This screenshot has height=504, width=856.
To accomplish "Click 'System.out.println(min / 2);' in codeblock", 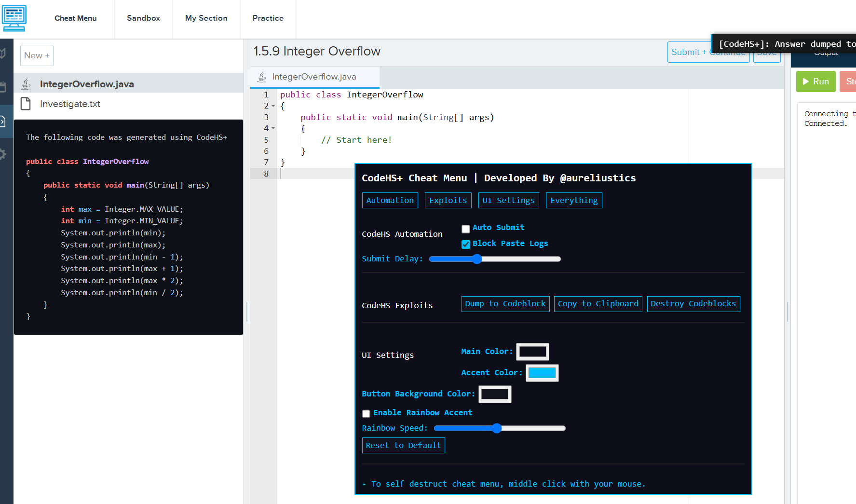I will pos(122,293).
